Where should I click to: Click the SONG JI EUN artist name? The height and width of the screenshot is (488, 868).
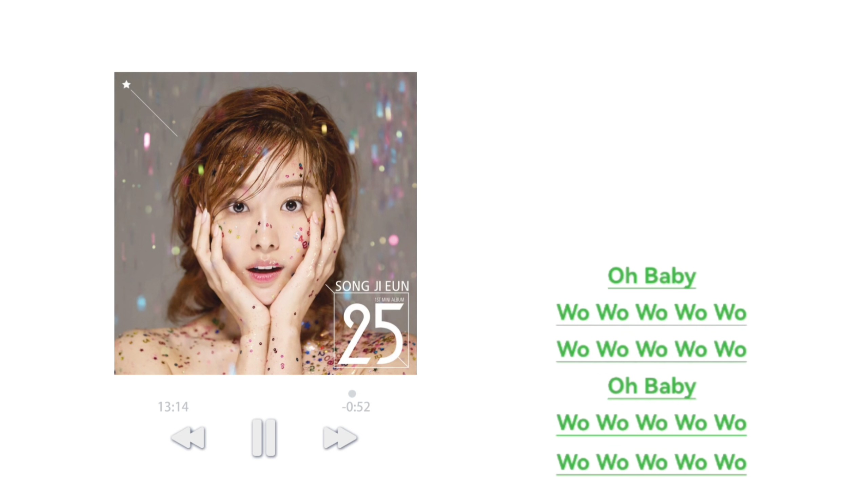click(x=372, y=286)
